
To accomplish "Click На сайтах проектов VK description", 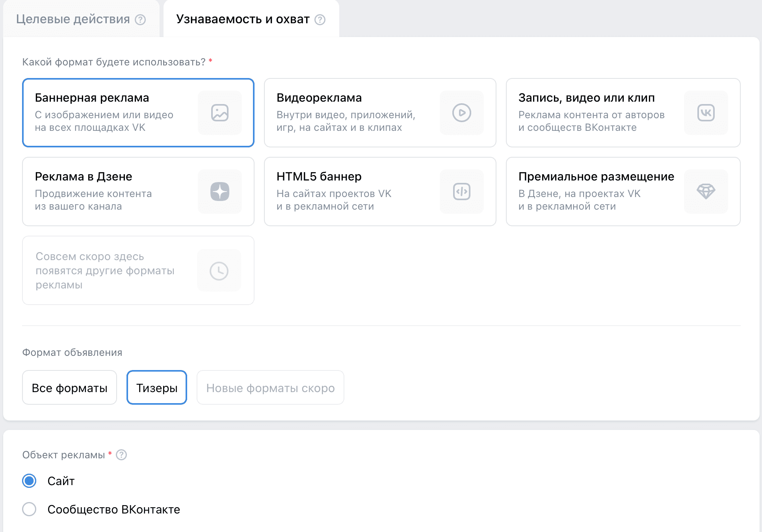I will click(334, 200).
